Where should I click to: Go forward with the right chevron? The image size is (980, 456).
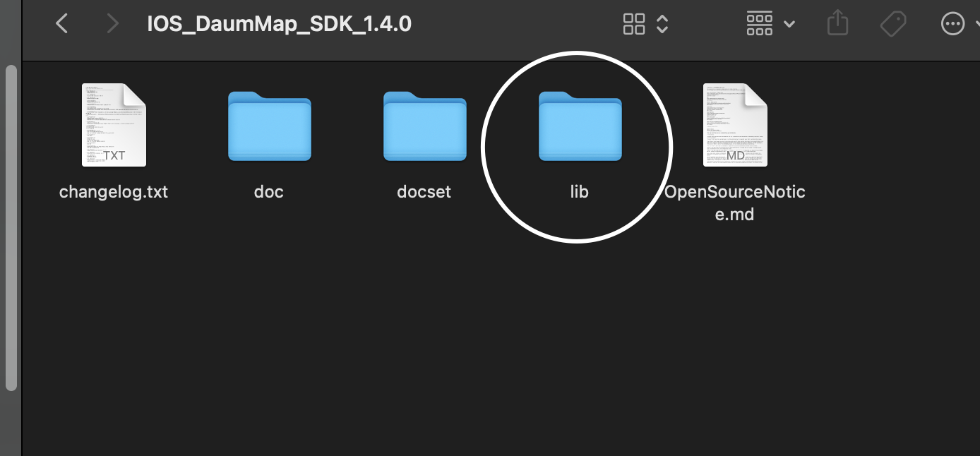[112, 24]
